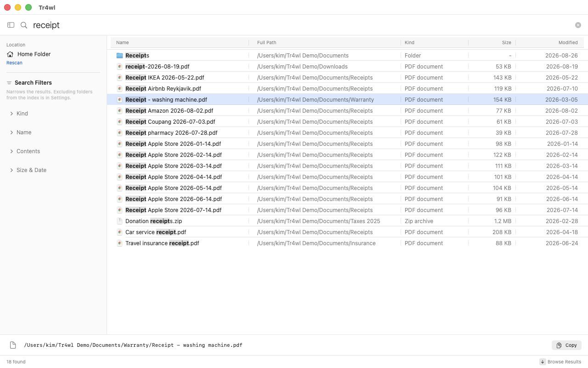Clear the search field with the X icon
The height and width of the screenshot is (368, 588).
578,25
